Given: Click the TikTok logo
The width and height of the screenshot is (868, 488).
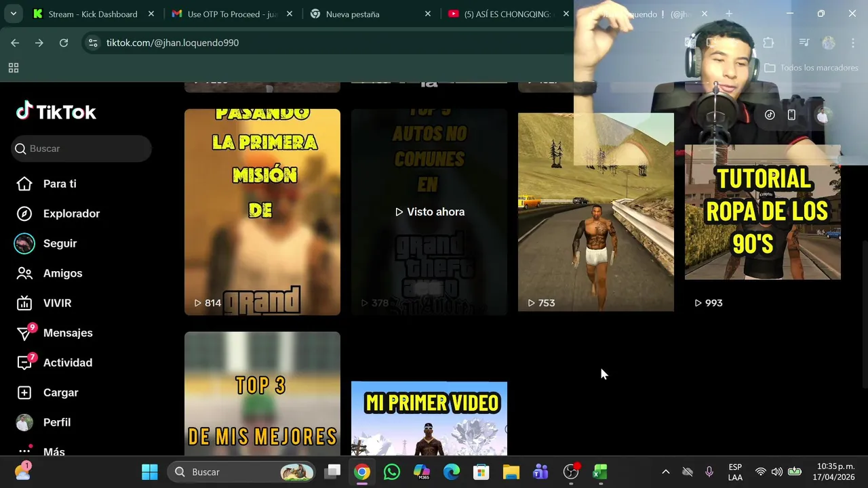Looking at the screenshot, I should click(x=56, y=111).
